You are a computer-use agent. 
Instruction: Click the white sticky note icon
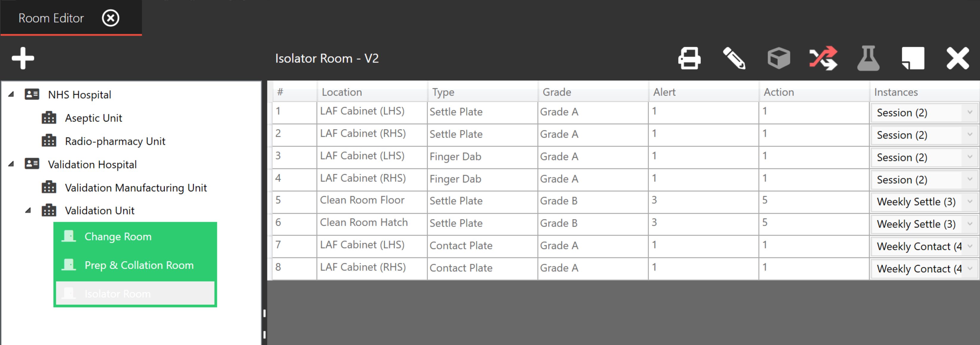[913, 58]
